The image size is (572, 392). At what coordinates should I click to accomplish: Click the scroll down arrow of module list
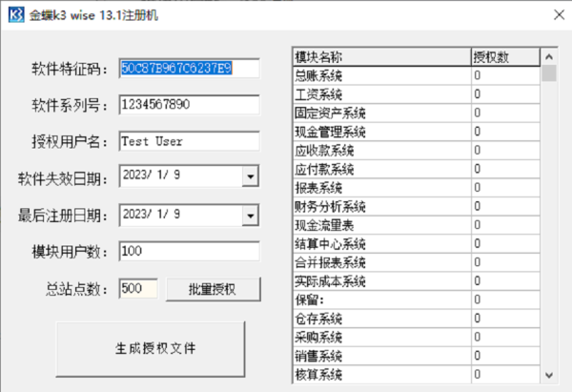click(549, 375)
